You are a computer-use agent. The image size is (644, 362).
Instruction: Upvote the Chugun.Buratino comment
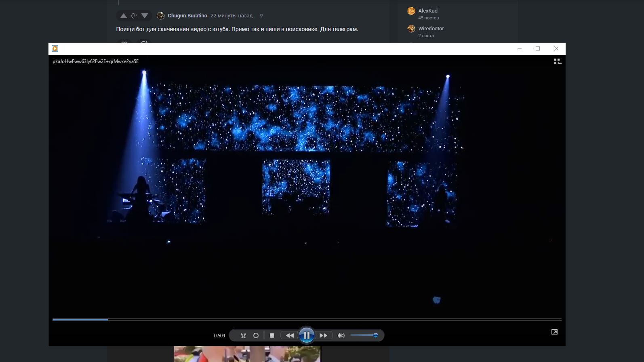(124, 16)
